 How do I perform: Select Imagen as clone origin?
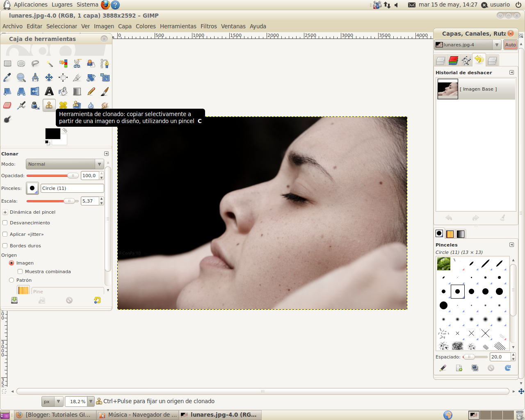(11, 263)
